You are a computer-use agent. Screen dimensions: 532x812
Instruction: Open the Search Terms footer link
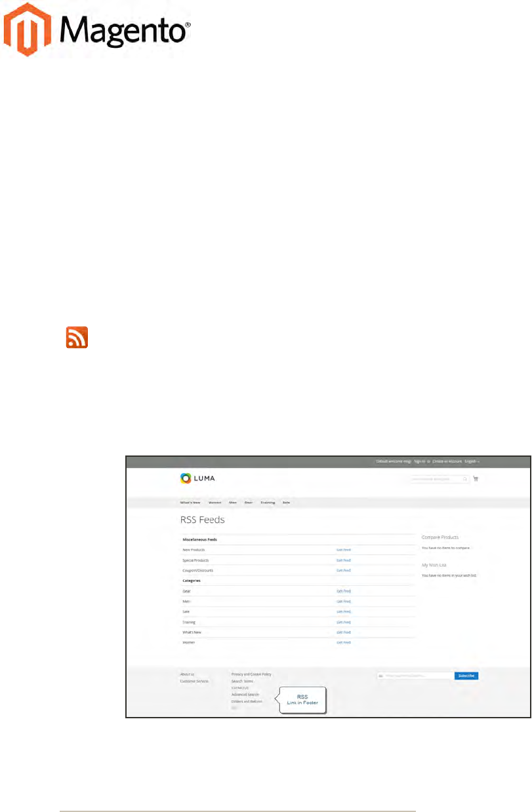coord(242,681)
